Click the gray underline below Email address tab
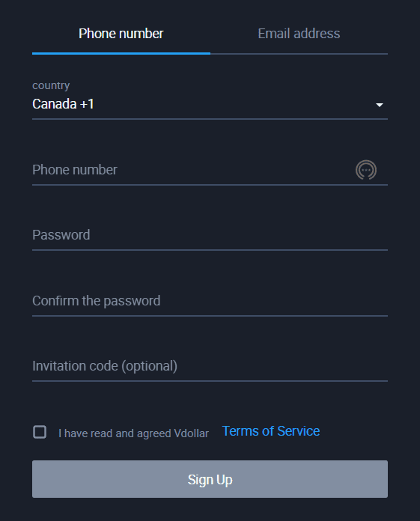The image size is (420, 521). 299,53
